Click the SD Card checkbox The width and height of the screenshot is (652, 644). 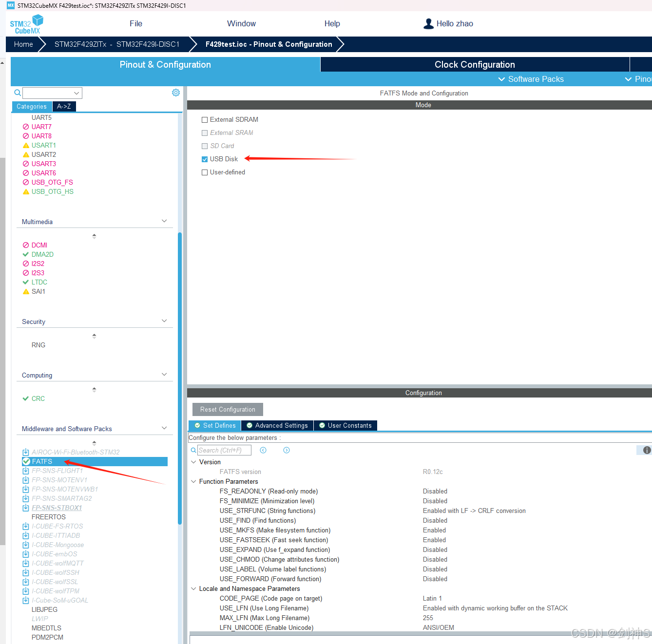coord(205,146)
